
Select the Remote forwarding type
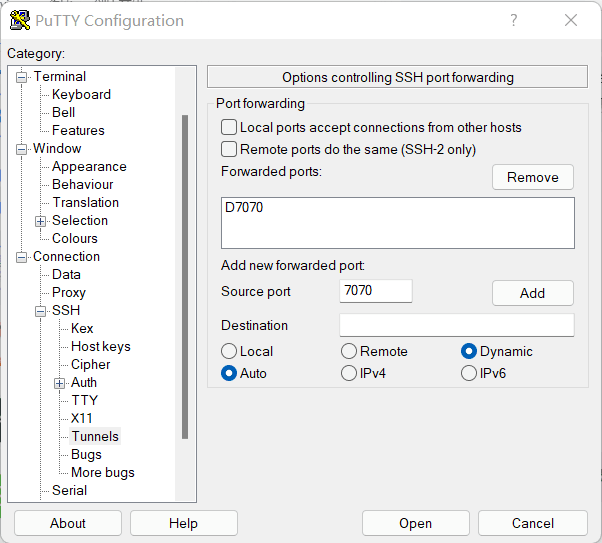[x=349, y=351]
